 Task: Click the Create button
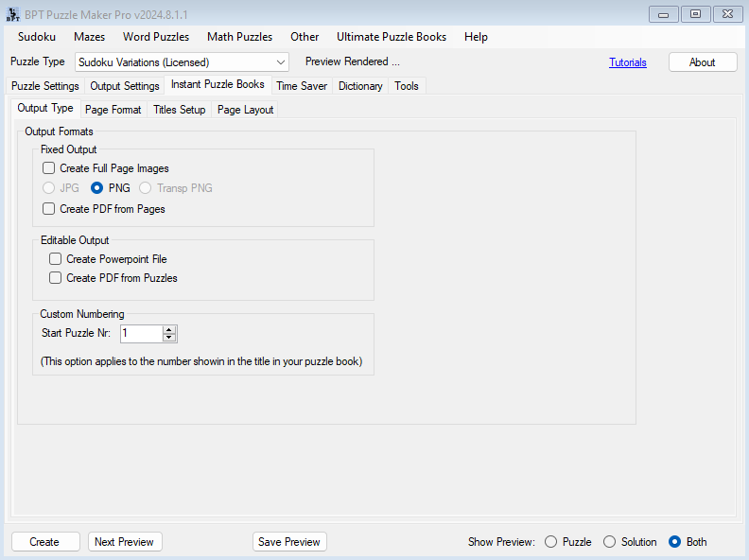pos(45,542)
